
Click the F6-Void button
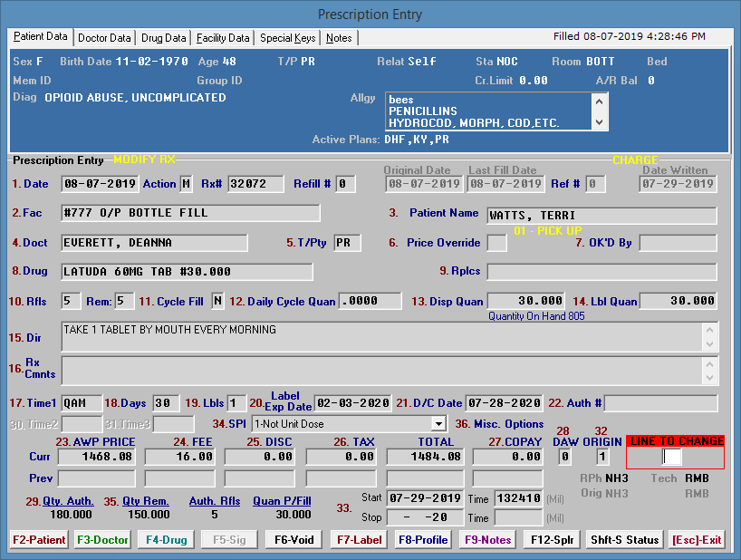(294, 540)
